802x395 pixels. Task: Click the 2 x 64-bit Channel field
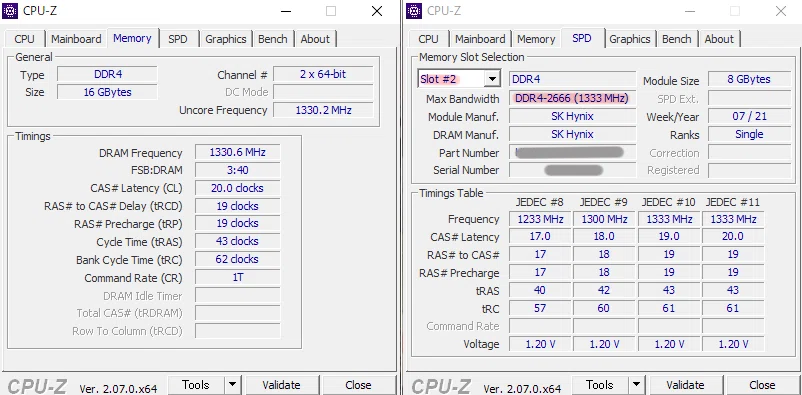[x=323, y=74]
